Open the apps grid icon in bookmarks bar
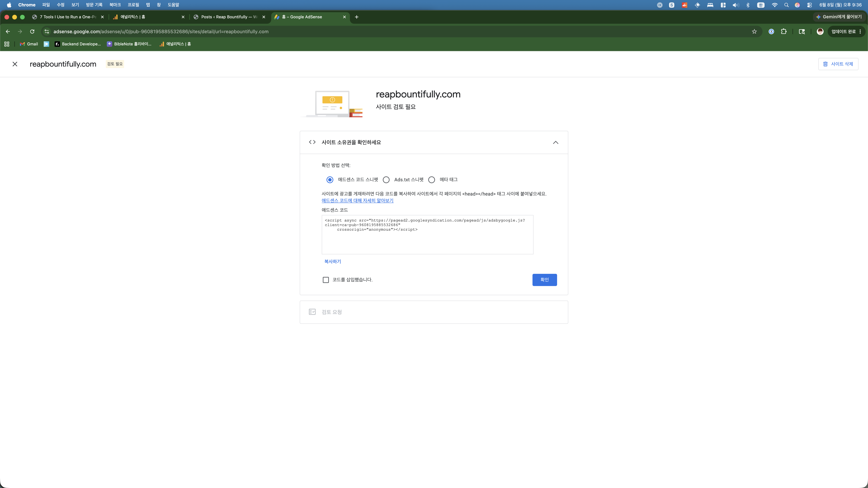This screenshot has height=488, width=868. point(7,44)
